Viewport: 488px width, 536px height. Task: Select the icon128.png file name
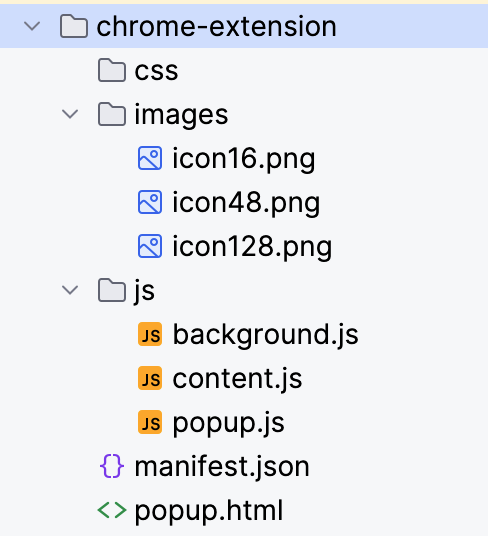click(x=252, y=247)
